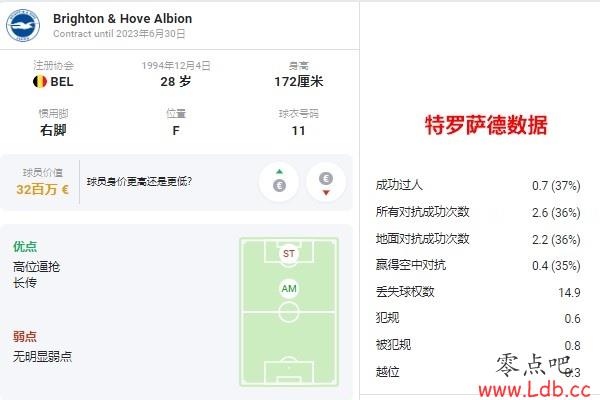
Task: Select the 赢得空中对抗 stat row
Action: pyautogui.click(x=478, y=266)
